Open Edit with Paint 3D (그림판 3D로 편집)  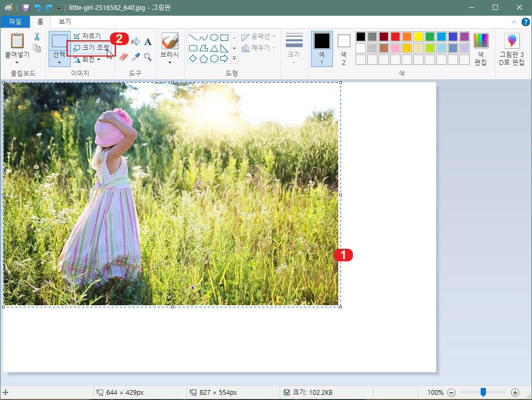coord(512,49)
